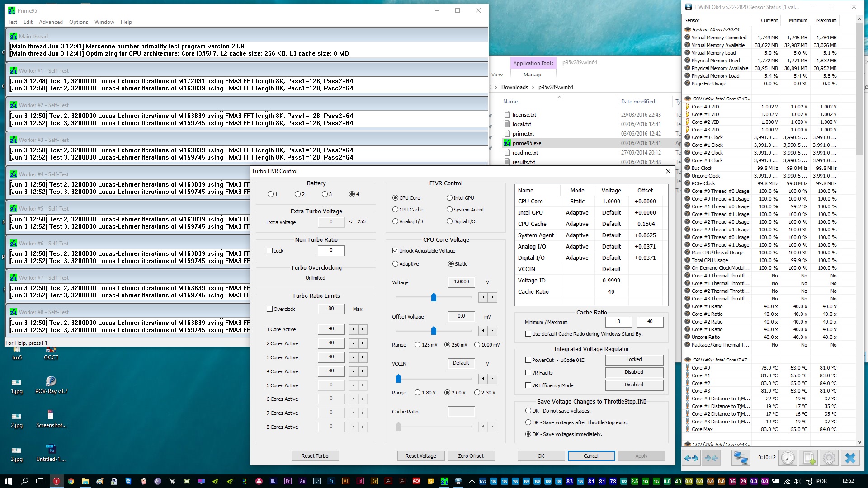Click HWiNFO clock reset timer icon
This screenshot has height=488, width=868.
788,458
